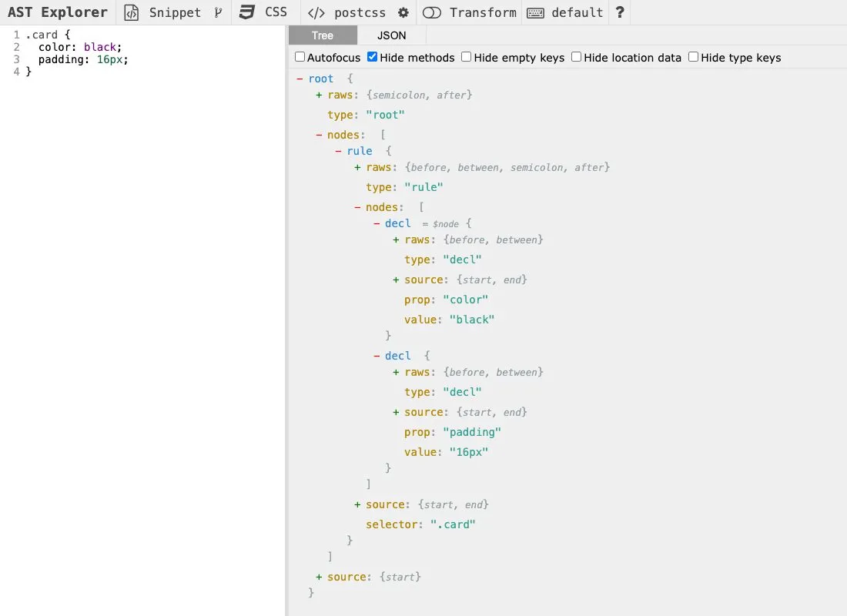Screen dimensions: 847x616
Task: Switch to the Tree tab
Action: [x=323, y=35]
